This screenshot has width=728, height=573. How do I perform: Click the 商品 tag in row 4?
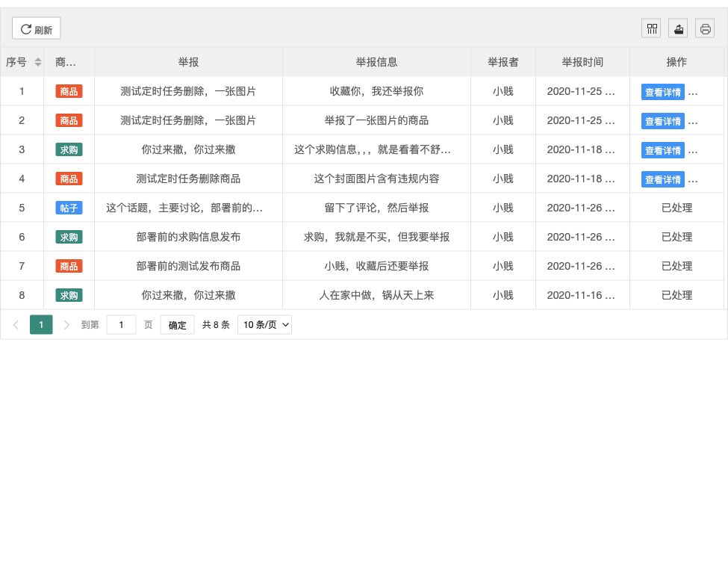[x=69, y=179]
